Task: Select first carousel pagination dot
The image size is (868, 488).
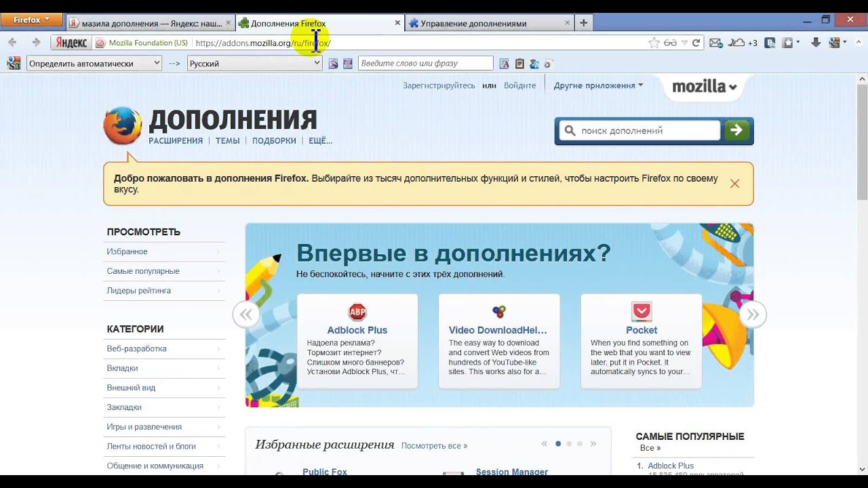Action: 558,444
